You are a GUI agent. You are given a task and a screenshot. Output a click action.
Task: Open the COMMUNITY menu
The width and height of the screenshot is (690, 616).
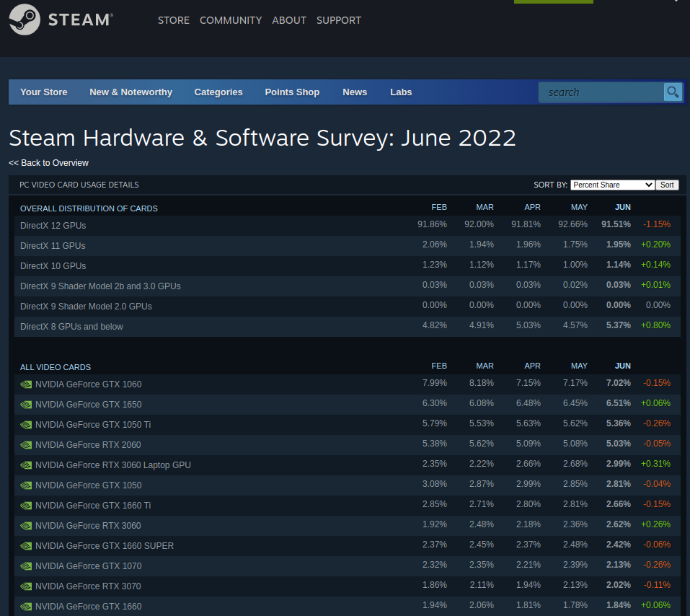pyautogui.click(x=231, y=20)
